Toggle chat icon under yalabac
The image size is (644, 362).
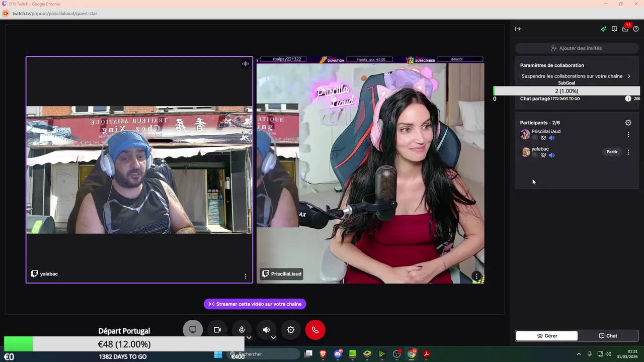pyautogui.click(x=535, y=155)
